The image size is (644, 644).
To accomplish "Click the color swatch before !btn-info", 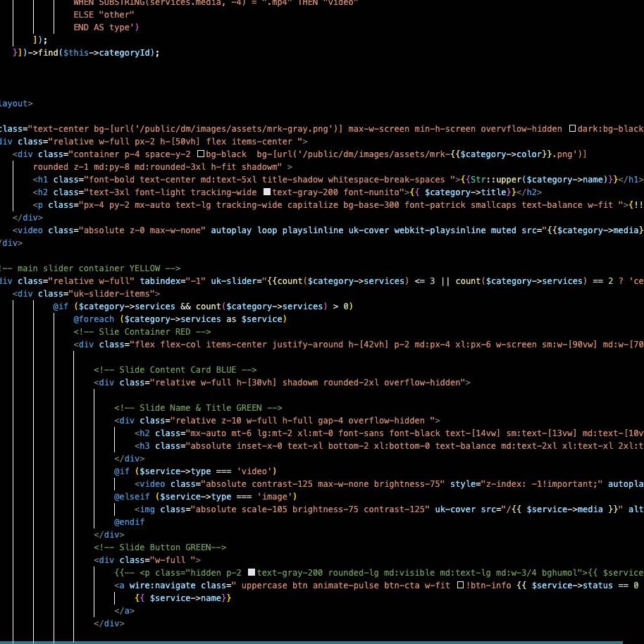I will pyautogui.click(x=460, y=586).
